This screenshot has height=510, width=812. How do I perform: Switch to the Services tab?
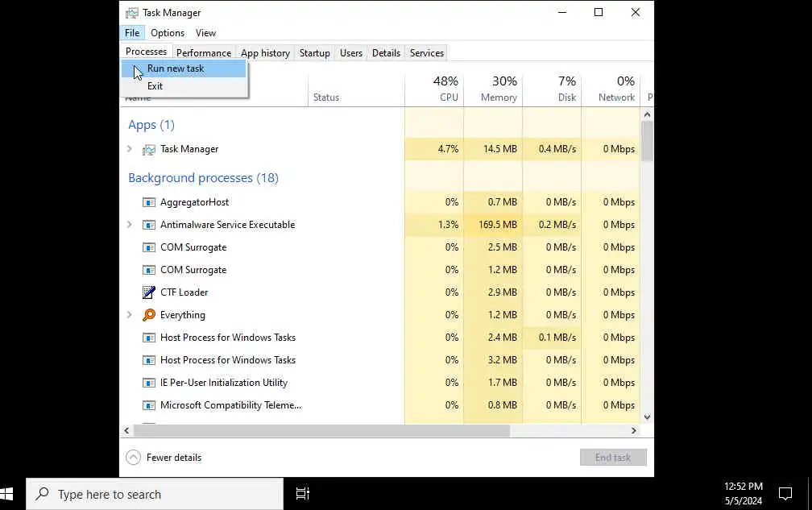click(427, 53)
